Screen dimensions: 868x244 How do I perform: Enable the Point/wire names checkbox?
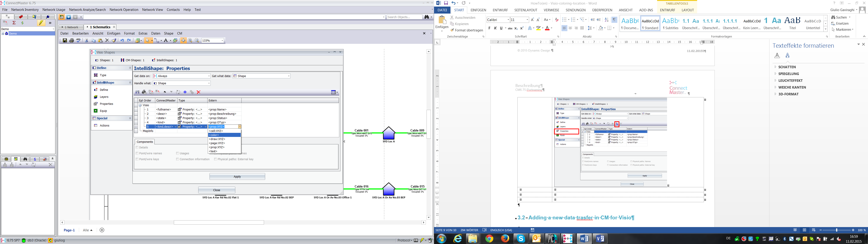point(137,153)
